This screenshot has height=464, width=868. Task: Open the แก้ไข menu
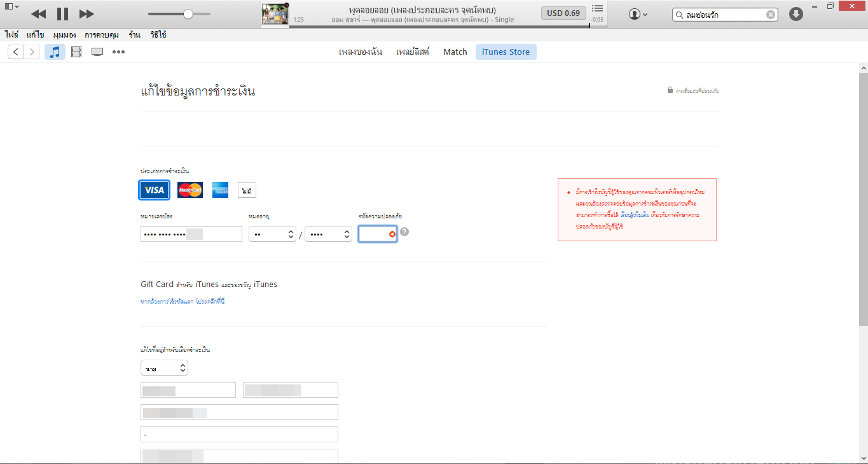(x=36, y=34)
